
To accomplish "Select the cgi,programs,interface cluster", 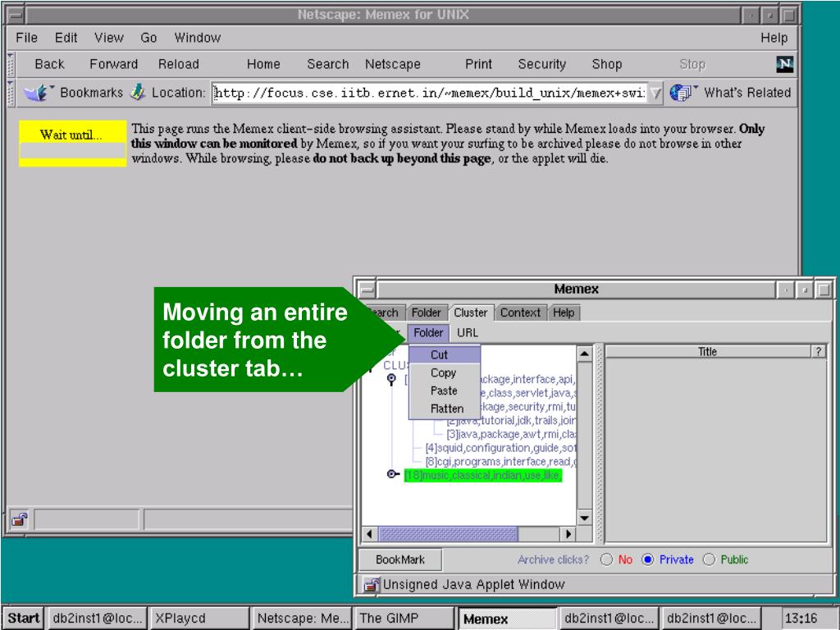I will tap(500, 462).
